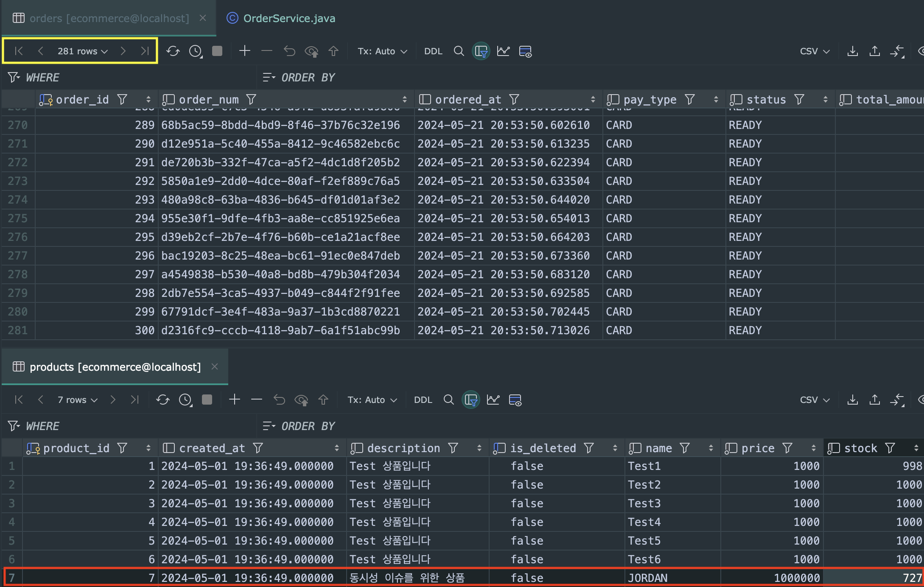Show chart view for the orders table
The image size is (924, 587).
(503, 51)
